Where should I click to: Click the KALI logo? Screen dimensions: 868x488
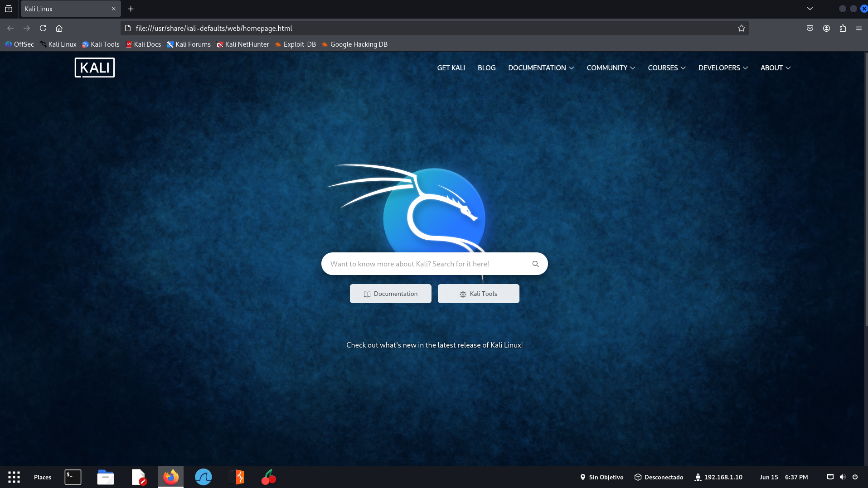95,68
